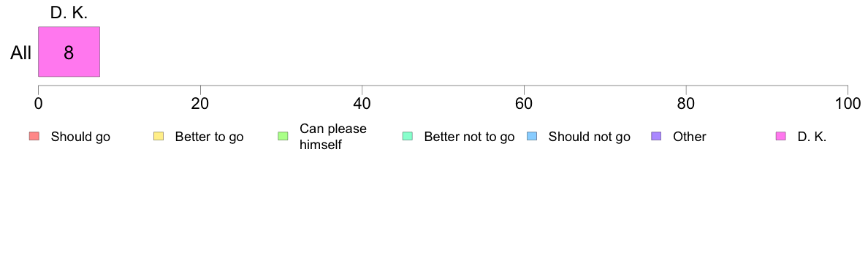Screen dimensions: 868x269
Task: Click the Should go legend label
Action: click(x=80, y=137)
